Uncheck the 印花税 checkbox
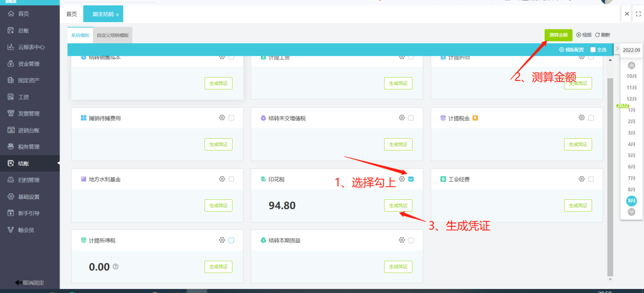 411,179
